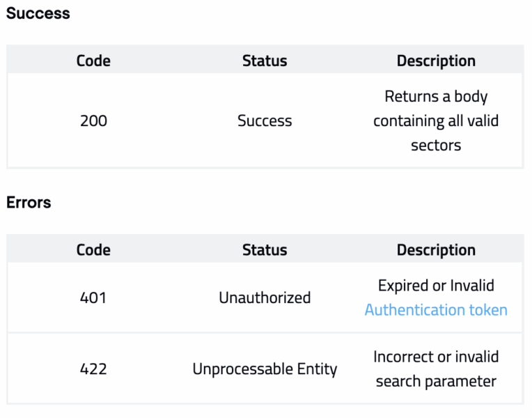532x418 pixels.
Task: Click the 'Expired or Invalid' description text
Action: (436, 286)
